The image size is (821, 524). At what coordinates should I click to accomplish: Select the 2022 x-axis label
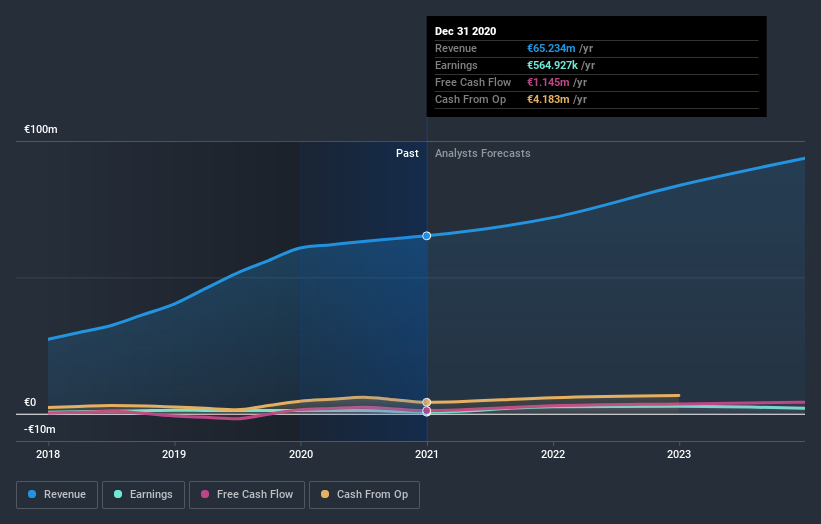pyautogui.click(x=553, y=454)
